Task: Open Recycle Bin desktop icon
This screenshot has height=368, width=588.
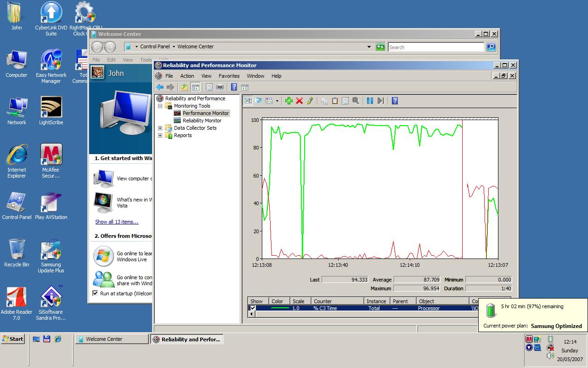Action: (17, 253)
